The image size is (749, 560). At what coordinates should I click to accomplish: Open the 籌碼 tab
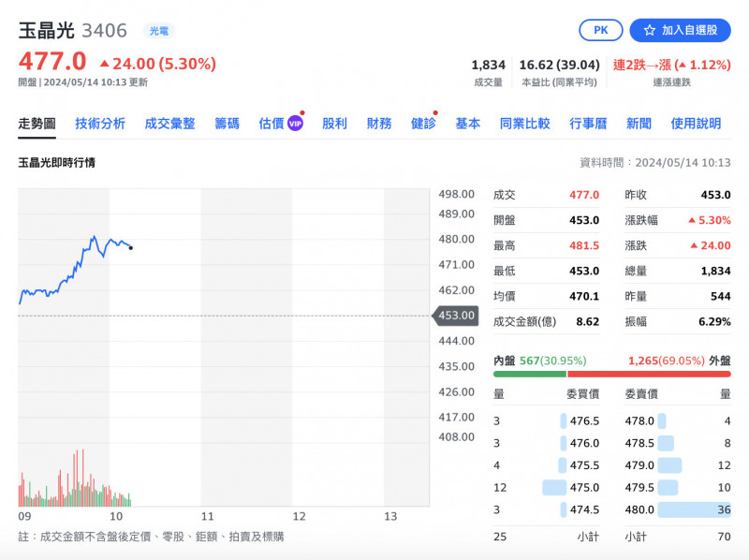[x=227, y=124]
